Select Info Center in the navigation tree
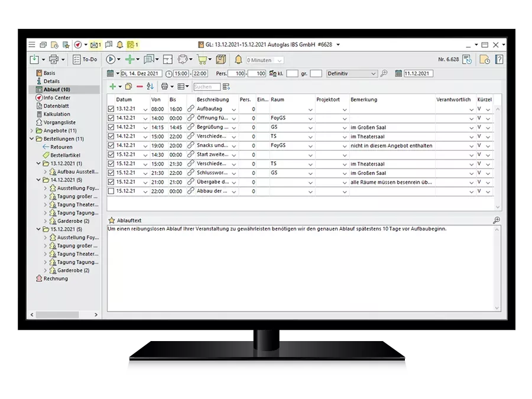The height and width of the screenshot is (399, 532). click(57, 98)
